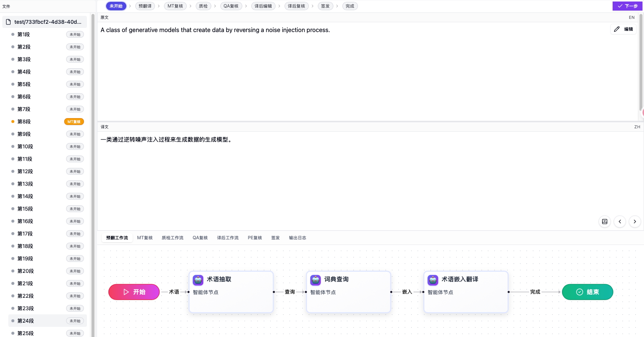Viewport: 644px width, 337px height.
Task: Click the 下一步 button
Action: pyautogui.click(x=627, y=6)
